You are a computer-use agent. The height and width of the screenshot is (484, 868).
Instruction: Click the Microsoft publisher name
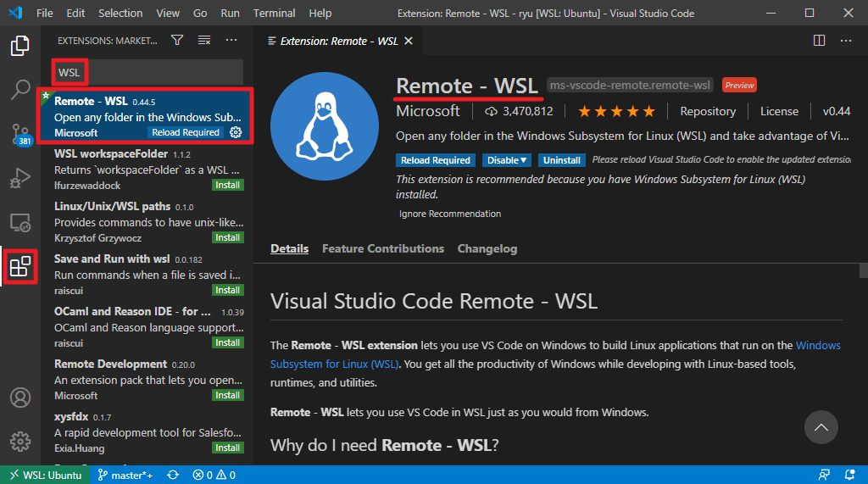427,111
